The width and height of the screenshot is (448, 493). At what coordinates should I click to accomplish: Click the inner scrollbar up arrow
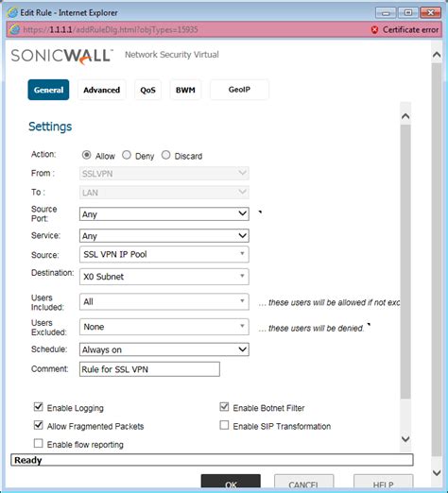405,116
